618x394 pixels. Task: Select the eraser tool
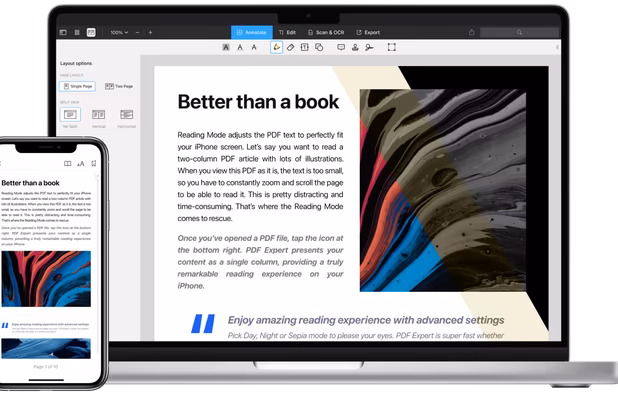click(x=290, y=47)
